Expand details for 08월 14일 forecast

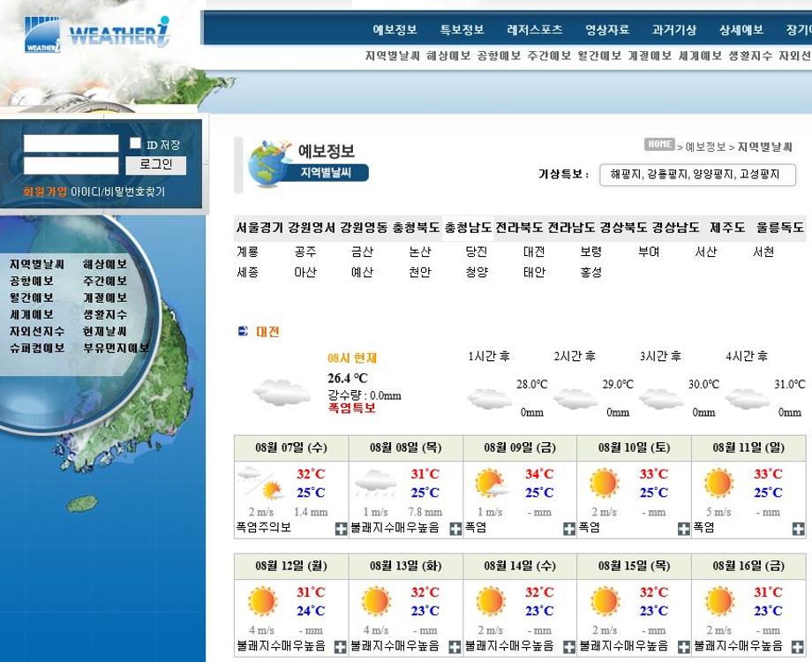coord(569,647)
